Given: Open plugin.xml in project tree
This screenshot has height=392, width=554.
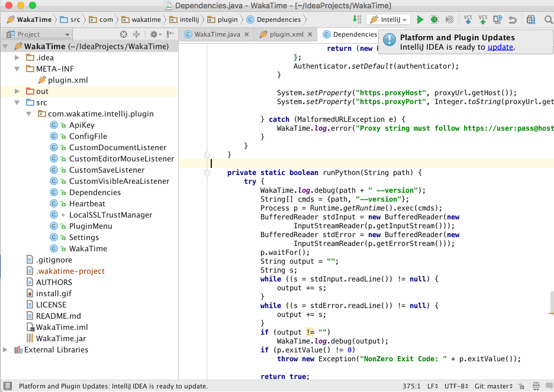Looking at the screenshot, I should tap(68, 80).
